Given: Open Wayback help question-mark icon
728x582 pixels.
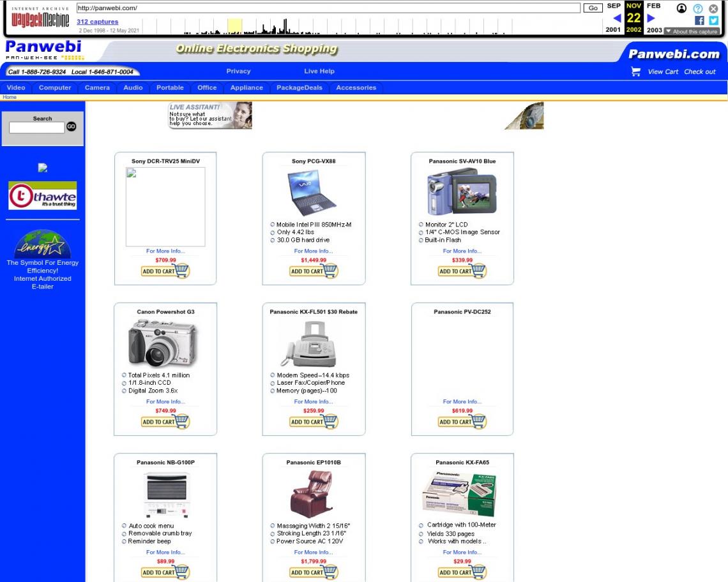Looking at the screenshot, I should 698,8.
